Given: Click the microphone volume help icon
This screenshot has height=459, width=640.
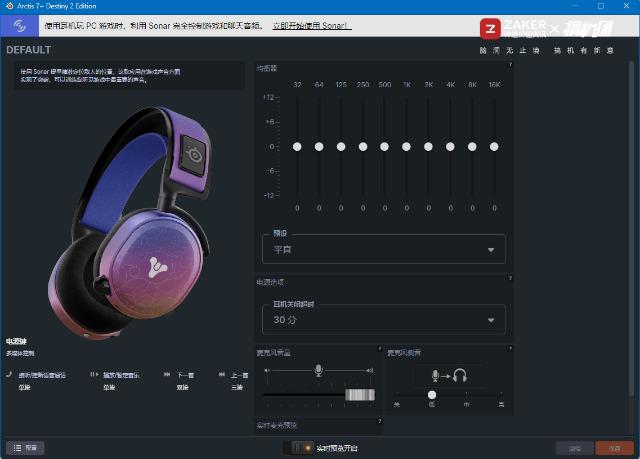Looking at the screenshot, I should pos(380,348).
